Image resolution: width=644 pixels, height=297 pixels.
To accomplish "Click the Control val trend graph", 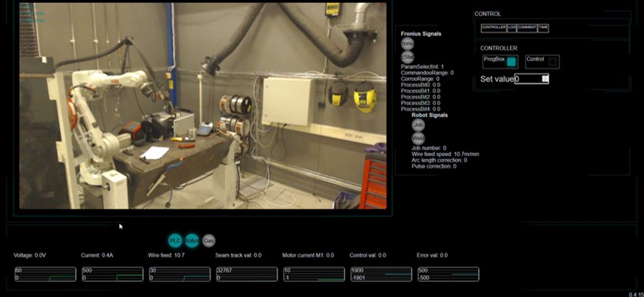I will point(381,274).
